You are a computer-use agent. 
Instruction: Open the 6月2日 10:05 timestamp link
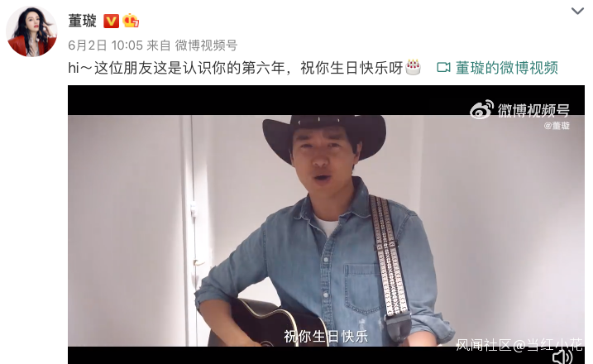[106, 45]
